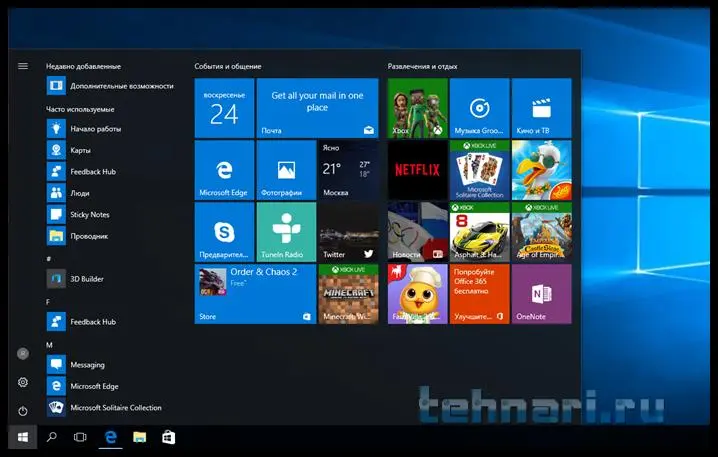This screenshot has width=718, height=457.
Task: Open the Store tile with Order & Chaos 2
Action: [x=256, y=294]
